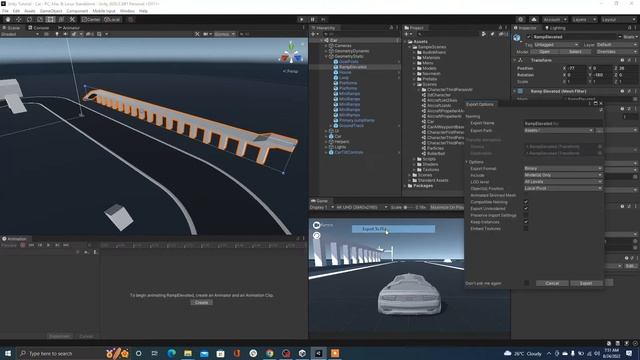Click Hierarchy add plus icon
Viewport: 640px width, 360px height.
coord(314,34)
